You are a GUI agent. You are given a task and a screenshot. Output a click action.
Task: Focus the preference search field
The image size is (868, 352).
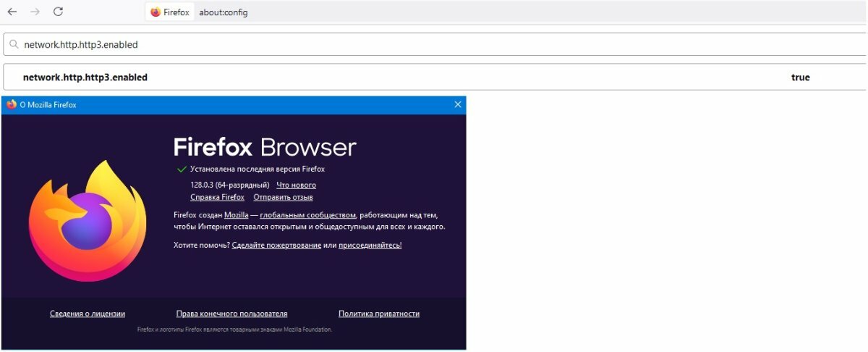435,44
